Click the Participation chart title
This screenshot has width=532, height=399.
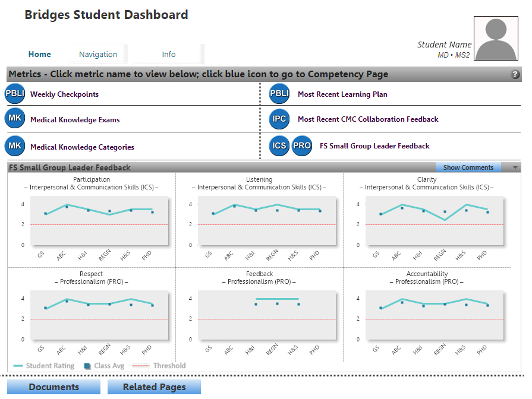click(92, 179)
